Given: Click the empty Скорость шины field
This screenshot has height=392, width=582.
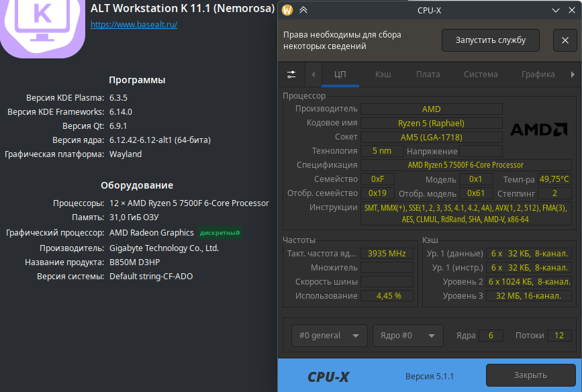Looking at the screenshot, I should point(387,282).
